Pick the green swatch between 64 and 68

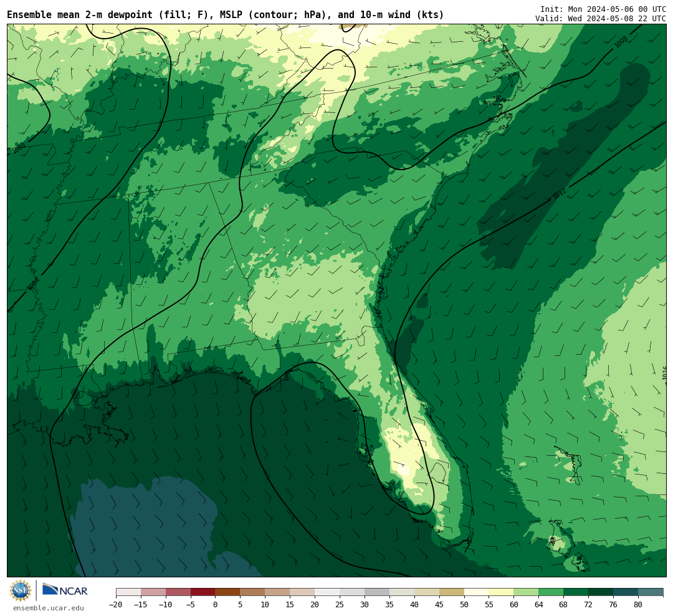point(551,592)
